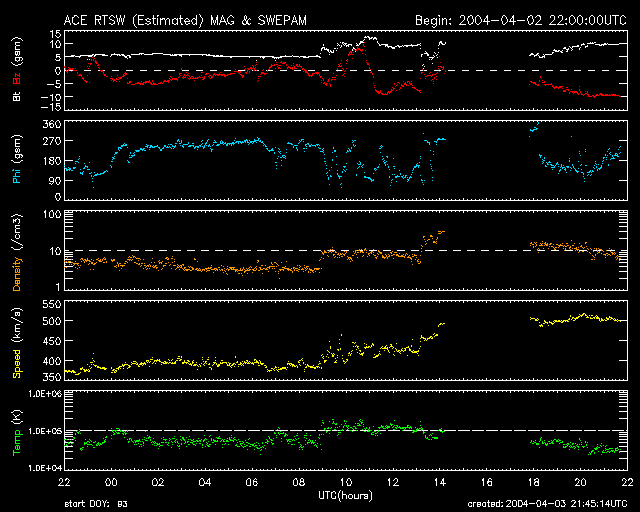
Task: Click the '12' hour label on the time axis
Action: [393, 483]
